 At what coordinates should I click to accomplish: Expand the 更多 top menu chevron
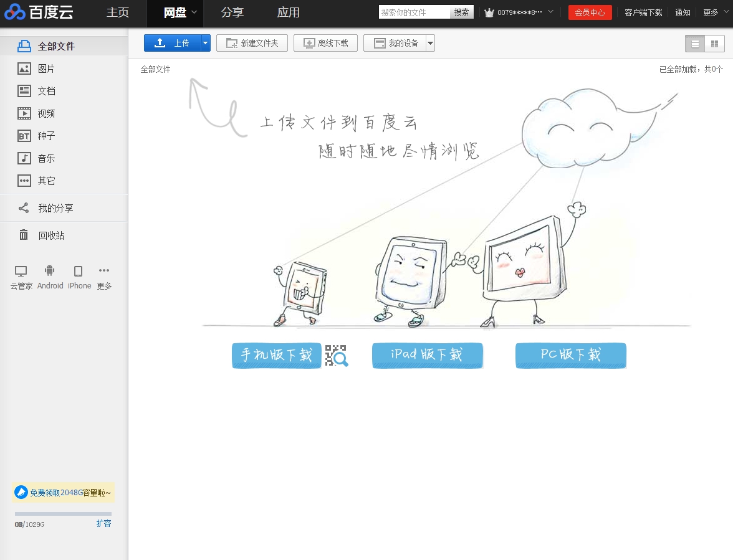click(x=726, y=12)
